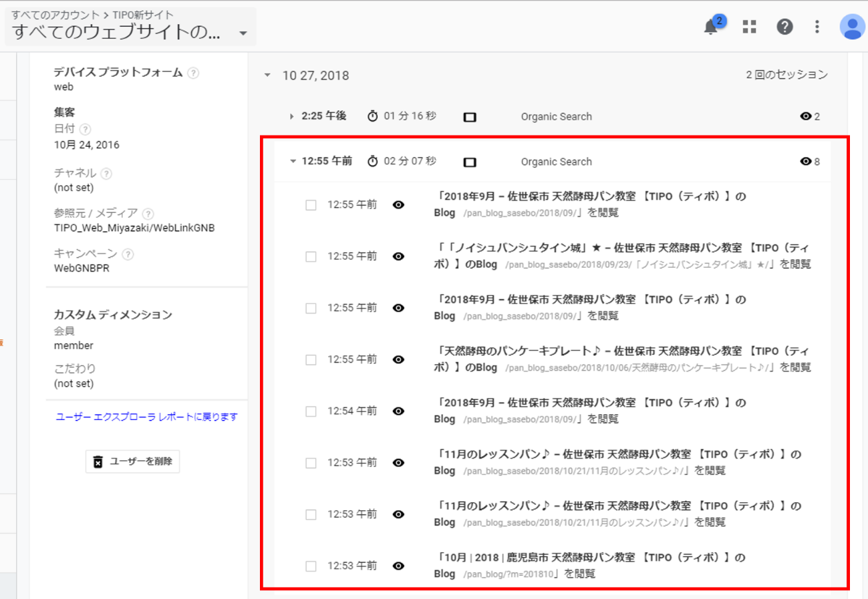This screenshot has height=599, width=868.
Task: Click help icon next to チャネル
Action: (107, 174)
